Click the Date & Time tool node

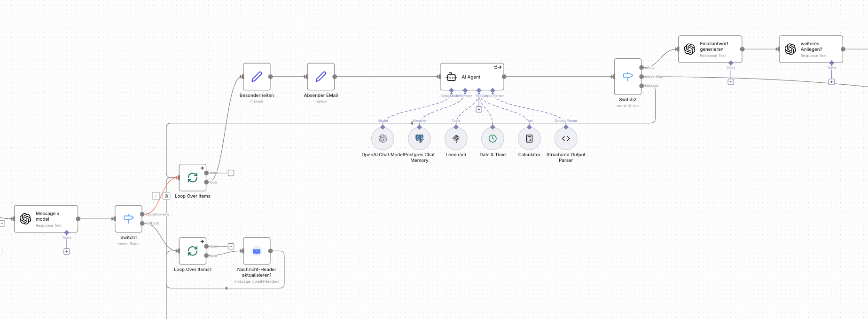[x=493, y=139]
